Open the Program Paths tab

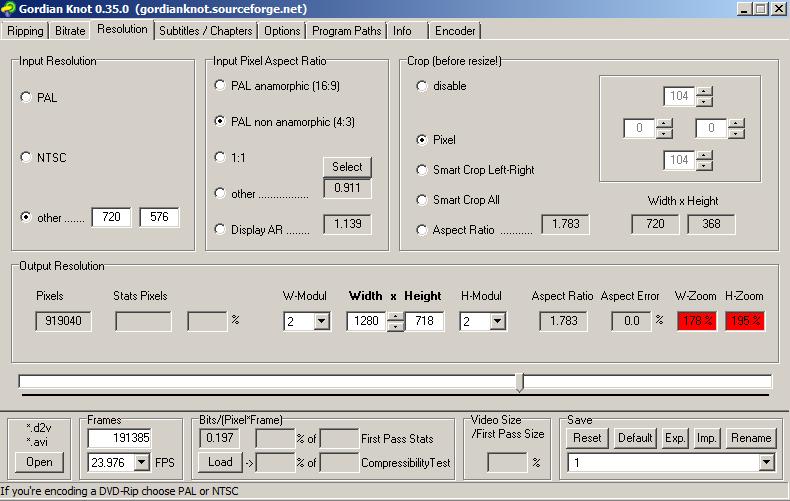[347, 31]
